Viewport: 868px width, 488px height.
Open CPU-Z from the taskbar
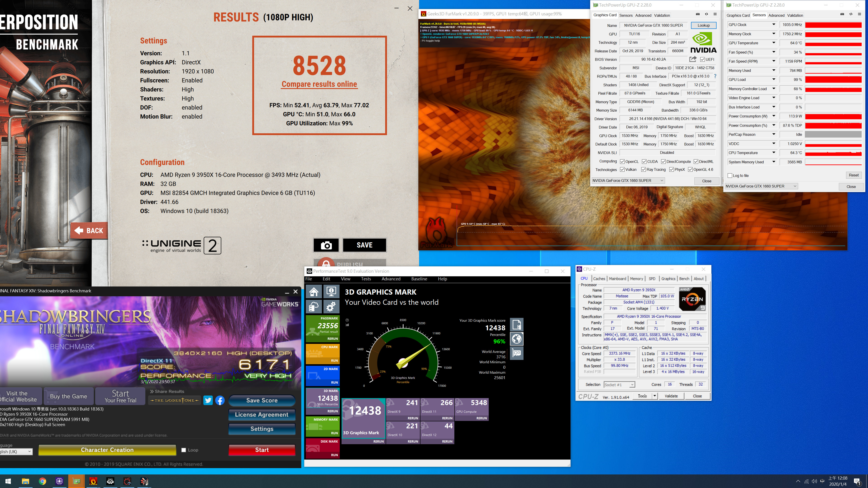pyautogui.click(x=59, y=481)
